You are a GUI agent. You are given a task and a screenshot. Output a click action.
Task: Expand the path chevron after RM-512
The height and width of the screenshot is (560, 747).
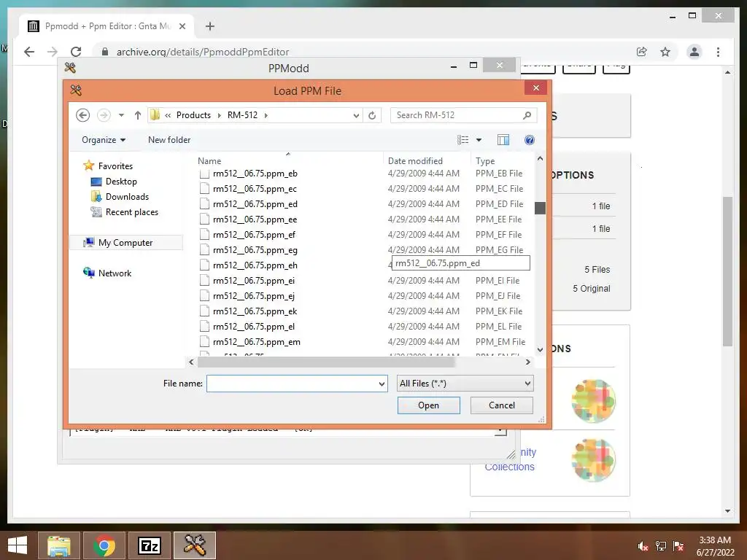coord(266,115)
